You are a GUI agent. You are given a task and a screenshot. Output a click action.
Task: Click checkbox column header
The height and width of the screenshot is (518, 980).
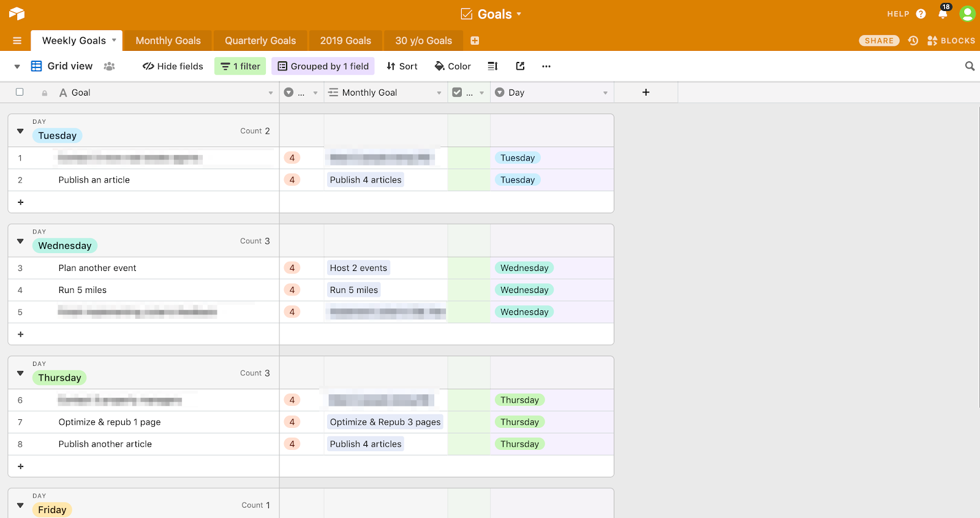click(x=469, y=93)
